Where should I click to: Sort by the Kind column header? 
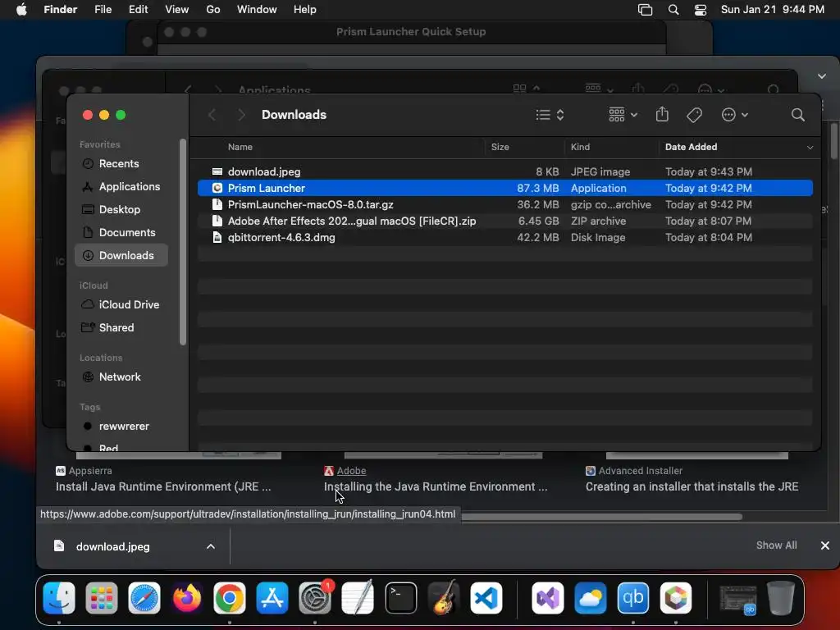(x=580, y=147)
